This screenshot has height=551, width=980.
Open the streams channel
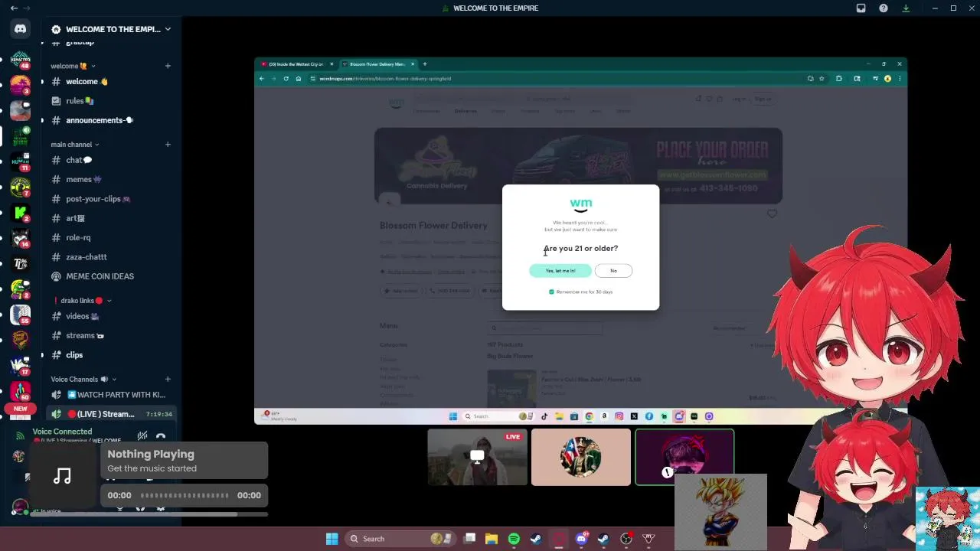(111, 335)
